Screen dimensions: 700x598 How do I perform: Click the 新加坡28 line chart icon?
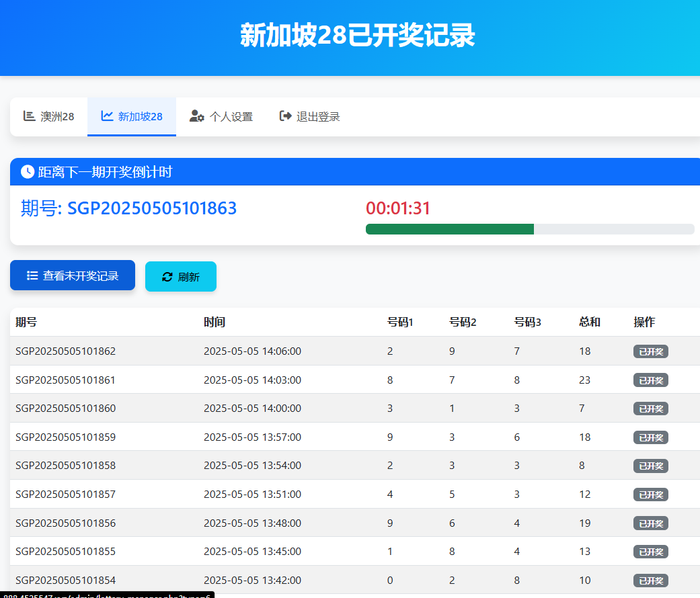pyautogui.click(x=107, y=116)
